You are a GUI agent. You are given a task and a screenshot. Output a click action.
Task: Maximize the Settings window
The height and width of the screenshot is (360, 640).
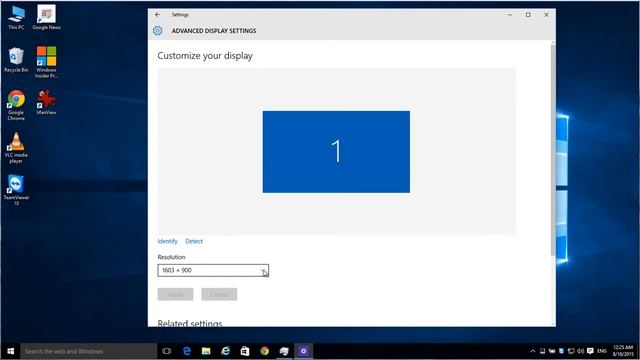[x=528, y=15]
